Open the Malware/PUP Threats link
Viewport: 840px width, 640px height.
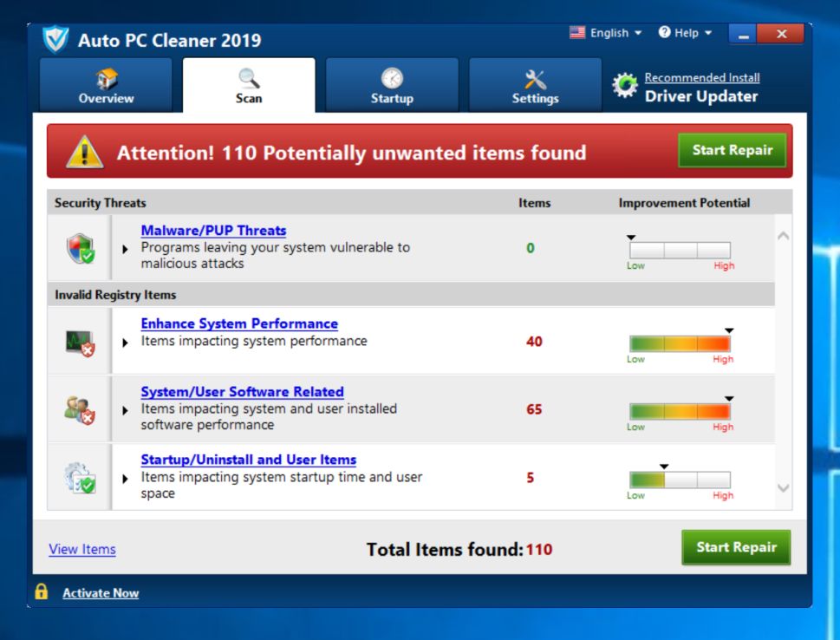[x=213, y=231]
